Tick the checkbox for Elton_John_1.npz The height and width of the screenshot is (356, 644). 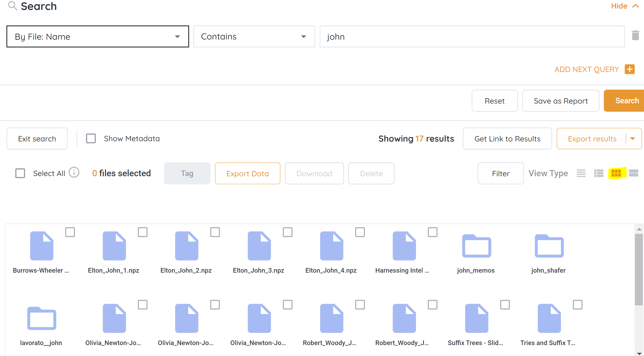point(142,232)
